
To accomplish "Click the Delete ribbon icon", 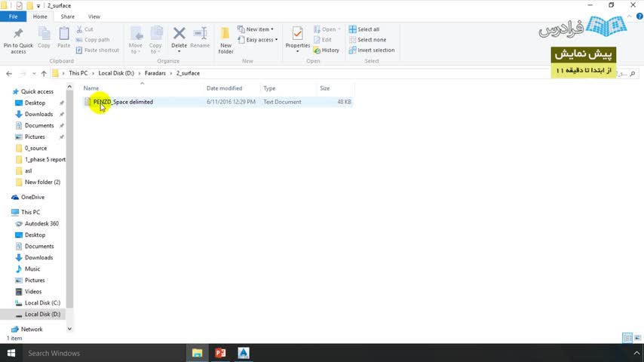I will (179, 35).
